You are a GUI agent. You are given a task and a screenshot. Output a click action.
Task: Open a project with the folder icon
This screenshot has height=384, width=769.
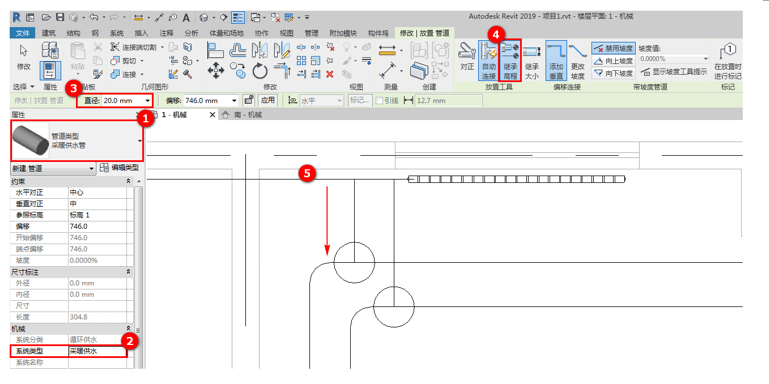[x=46, y=17]
